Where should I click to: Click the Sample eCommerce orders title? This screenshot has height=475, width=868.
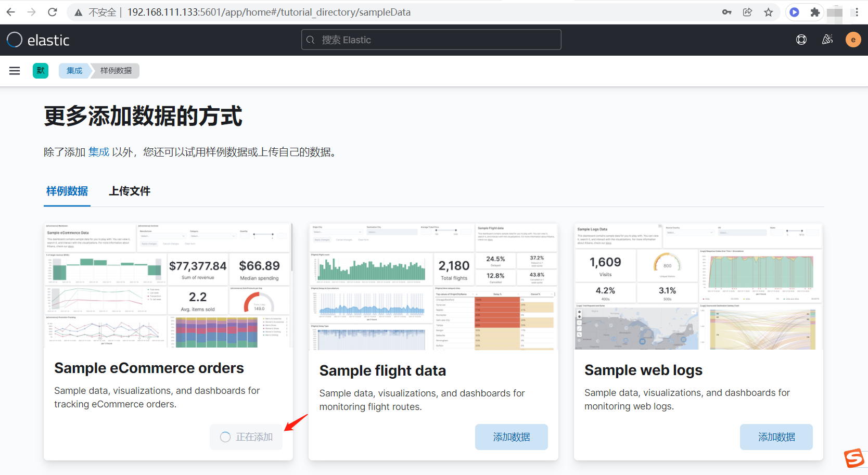point(149,368)
